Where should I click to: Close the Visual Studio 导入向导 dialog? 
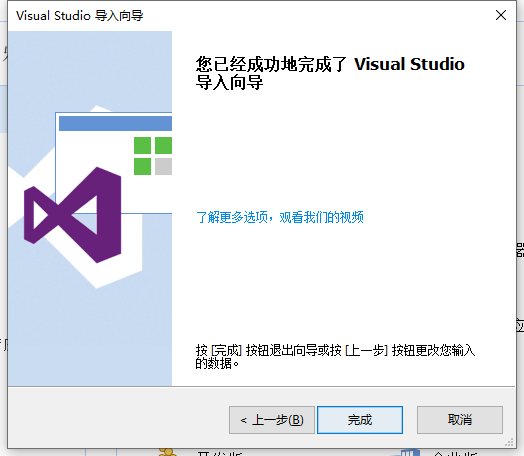501,15
